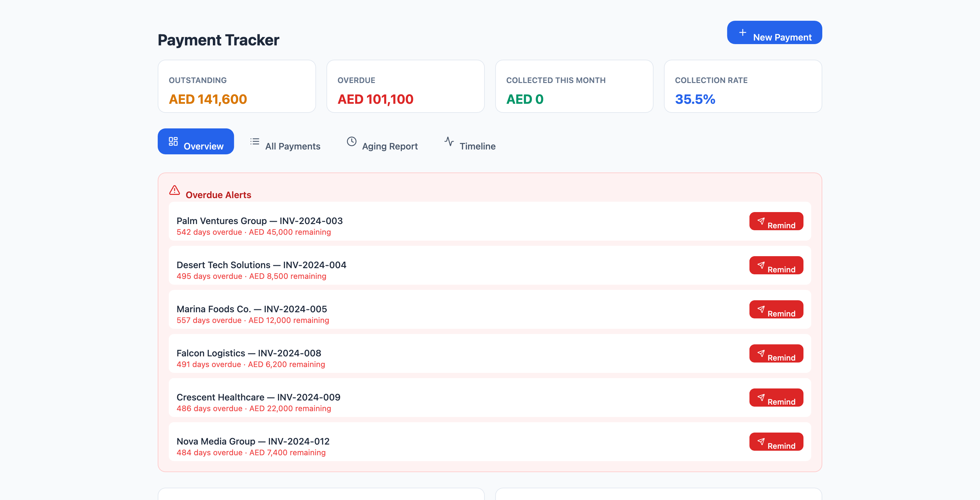Viewport: 980px width, 500px height.
Task: Select the Outstanding AED 141,600 card
Action: (236, 86)
